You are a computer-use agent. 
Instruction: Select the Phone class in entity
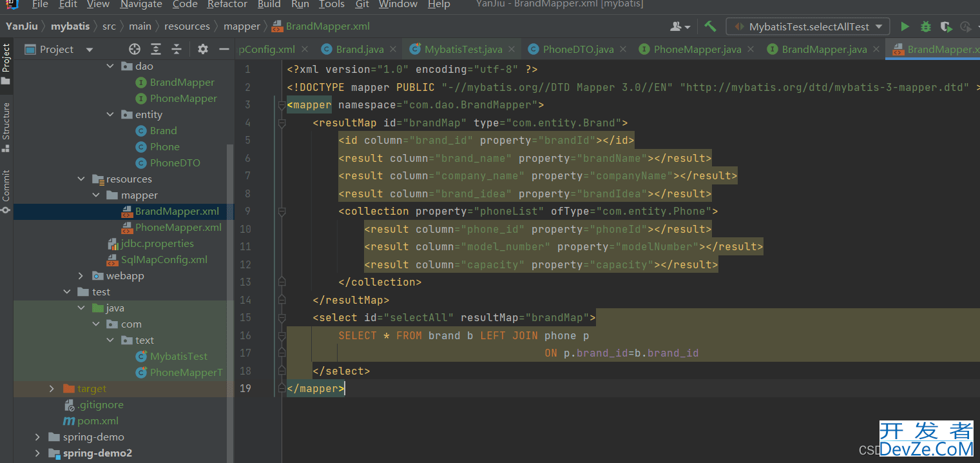[165, 146]
